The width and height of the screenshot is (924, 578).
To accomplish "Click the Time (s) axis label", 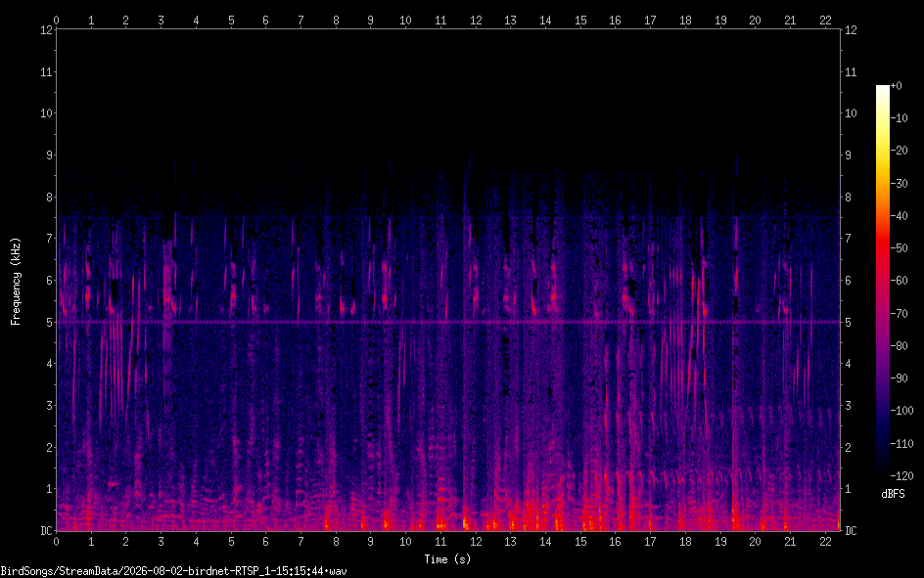I will tap(447, 559).
